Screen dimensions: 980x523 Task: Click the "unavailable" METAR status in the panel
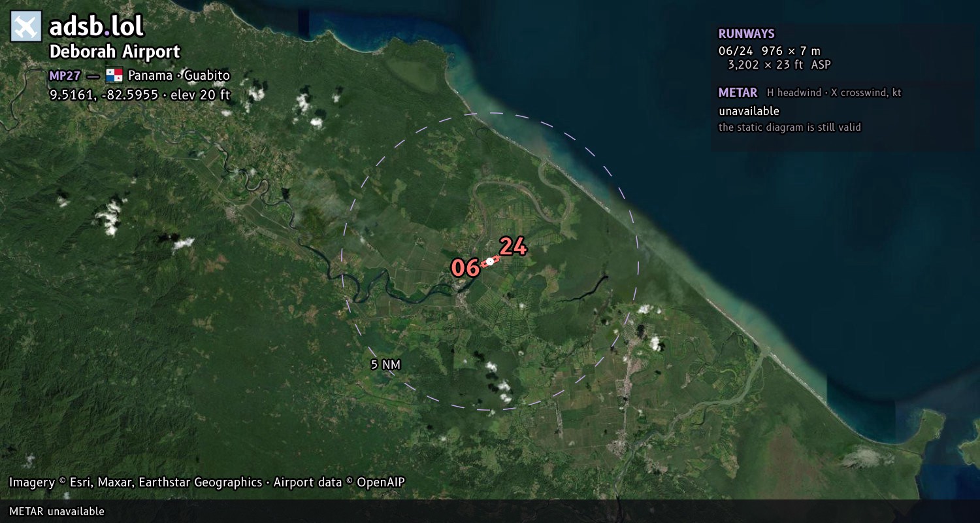click(x=749, y=111)
